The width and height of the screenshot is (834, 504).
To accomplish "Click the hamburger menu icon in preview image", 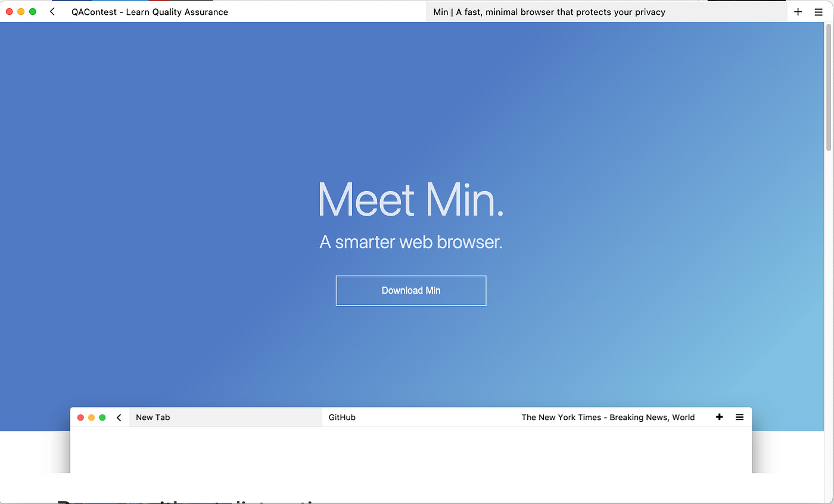I will point(740,417).
